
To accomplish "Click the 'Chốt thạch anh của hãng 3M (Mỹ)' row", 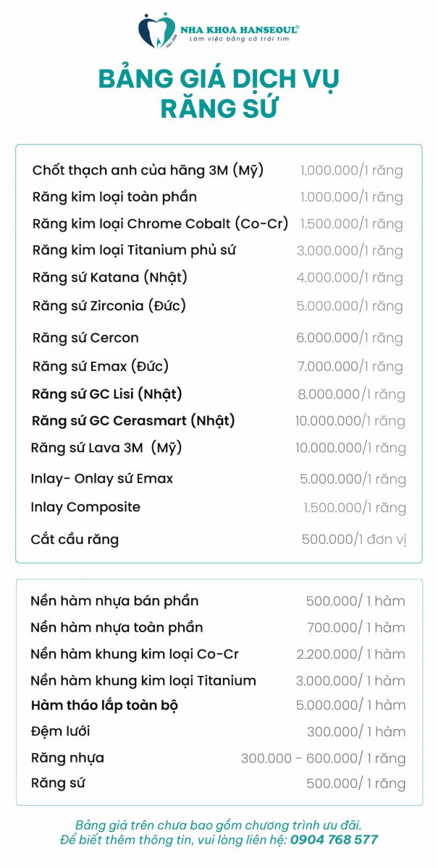I will tap(148, 171).
